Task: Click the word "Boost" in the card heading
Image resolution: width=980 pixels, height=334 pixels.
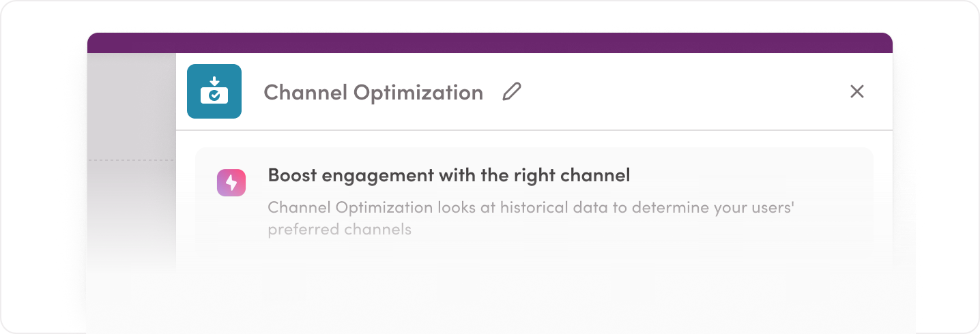Action: 292,175
